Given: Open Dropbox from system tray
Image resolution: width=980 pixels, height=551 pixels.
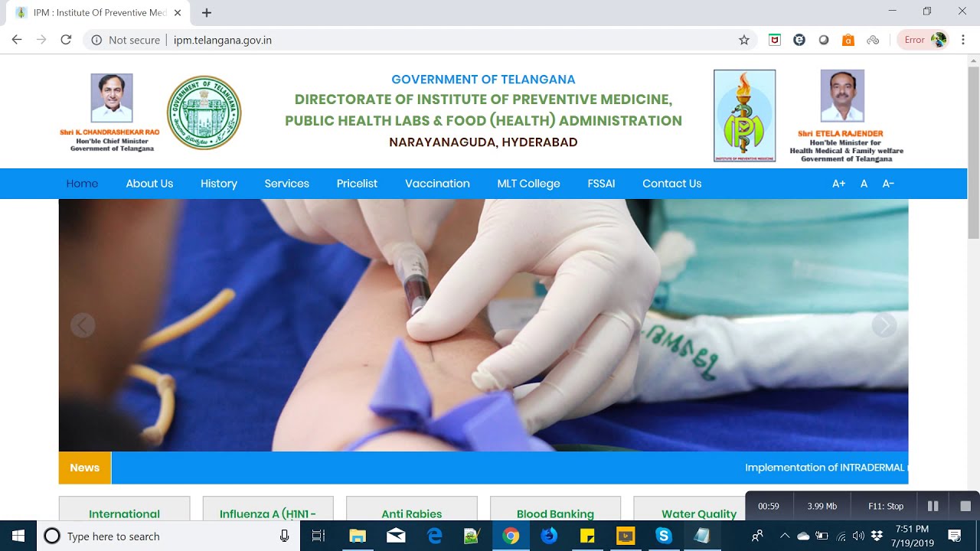Looking at the screenshot, I should (877, 536).
